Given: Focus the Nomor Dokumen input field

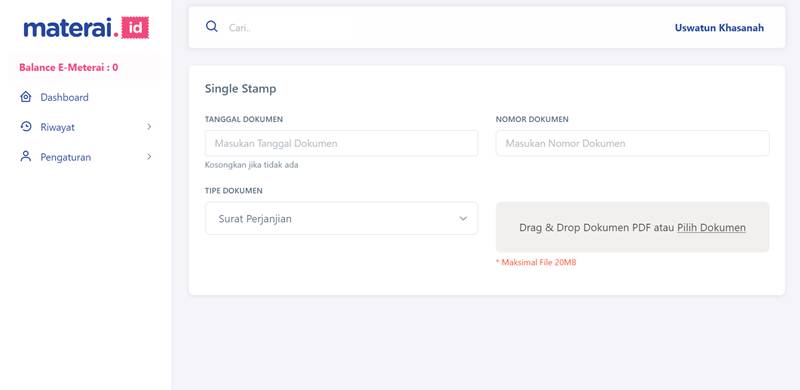Looking at the screenshot, I should [633, 143].
